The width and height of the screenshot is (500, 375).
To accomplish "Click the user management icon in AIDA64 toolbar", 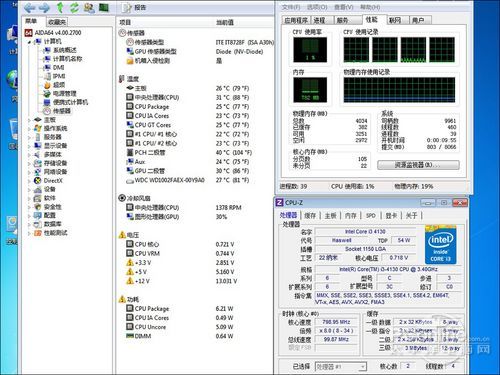I will click(89, 7).
